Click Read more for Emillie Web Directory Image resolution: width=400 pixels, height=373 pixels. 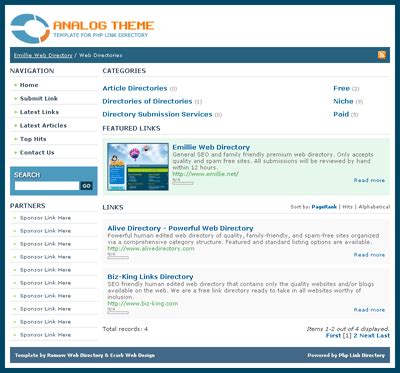point(369,180)
